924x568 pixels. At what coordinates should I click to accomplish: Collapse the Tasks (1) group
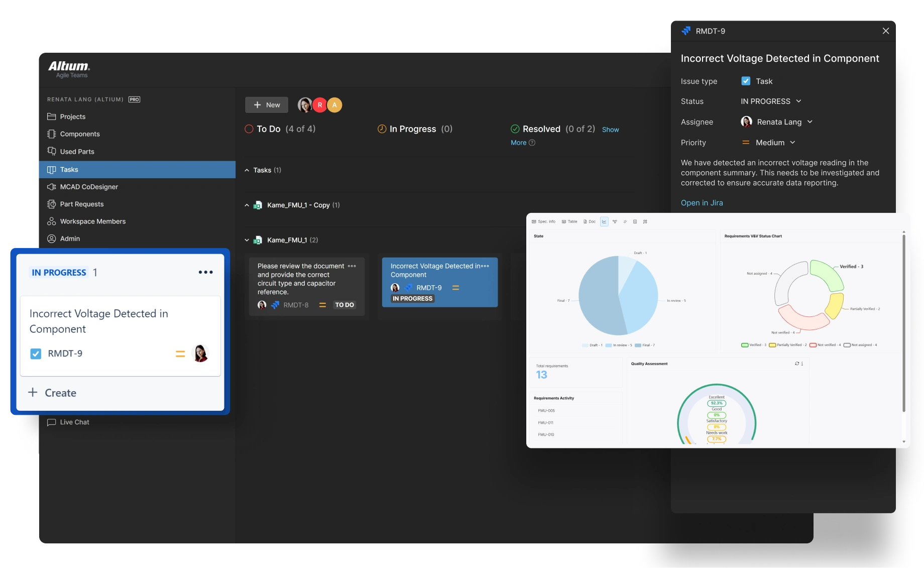pyautogui.click(x=247, y=170)
